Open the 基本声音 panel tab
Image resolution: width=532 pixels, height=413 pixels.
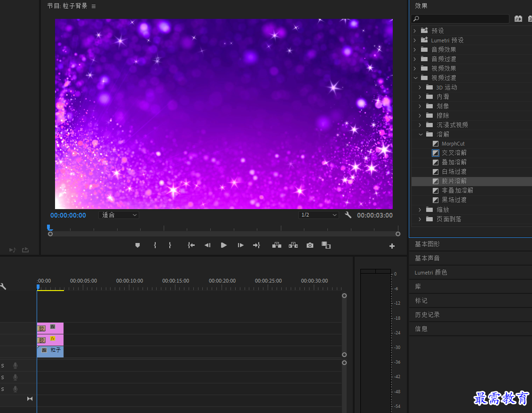pos(427,259)
